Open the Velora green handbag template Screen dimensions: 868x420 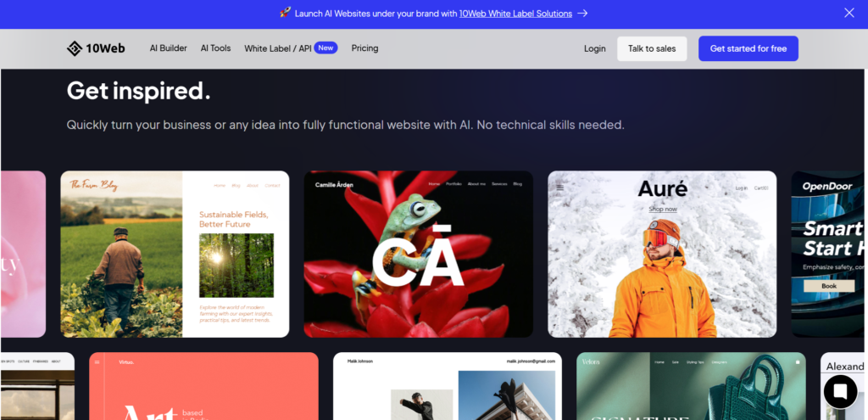tap(691, 386)
